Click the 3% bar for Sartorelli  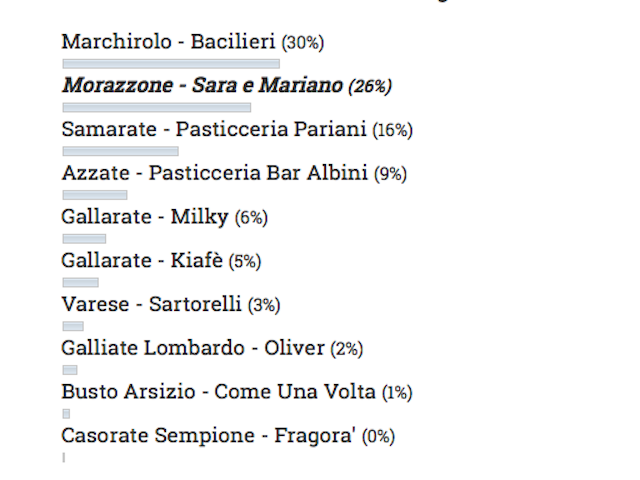[73, 326]
